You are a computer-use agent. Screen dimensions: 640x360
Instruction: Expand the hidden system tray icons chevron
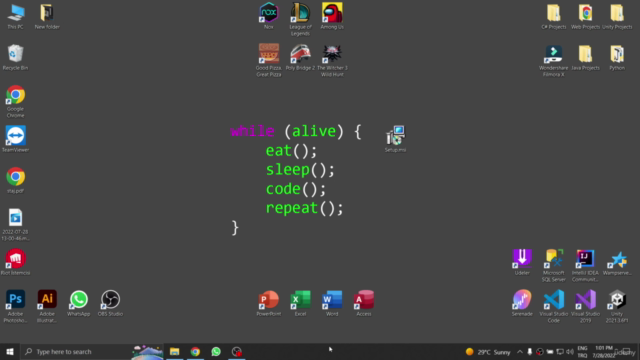520,352
